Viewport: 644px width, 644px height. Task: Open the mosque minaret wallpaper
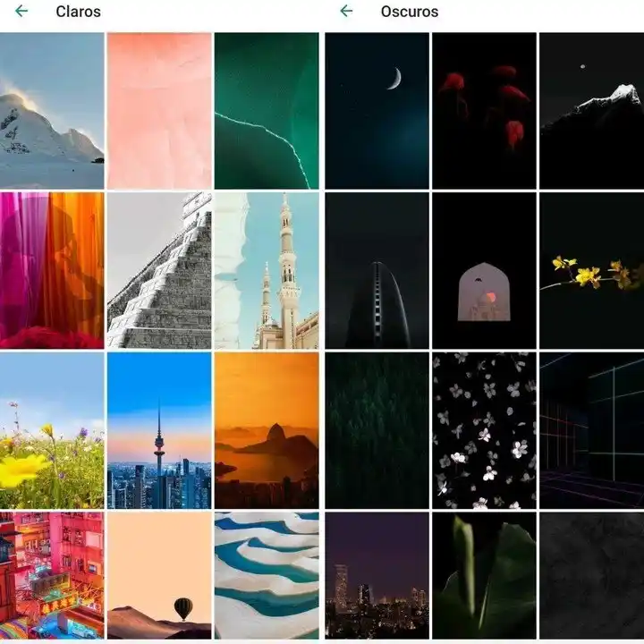[267, 270]
